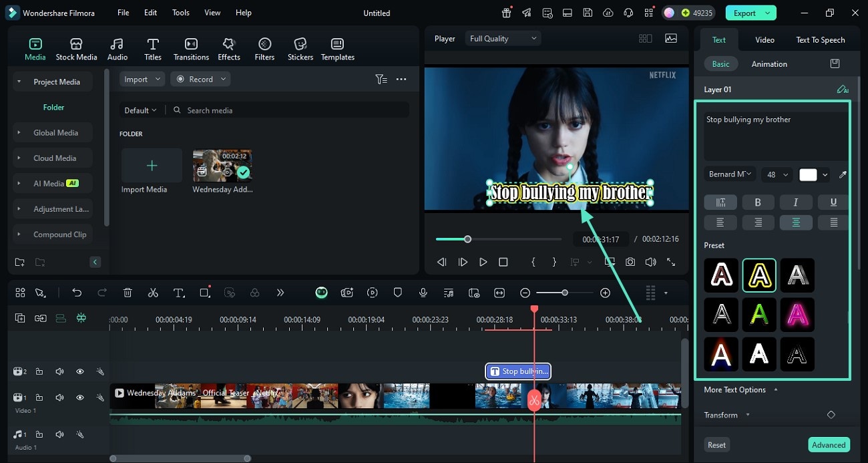The width and height of the screenshot is (868, 463).
Task: Click the Advanced button
Action: coord(829,445)
